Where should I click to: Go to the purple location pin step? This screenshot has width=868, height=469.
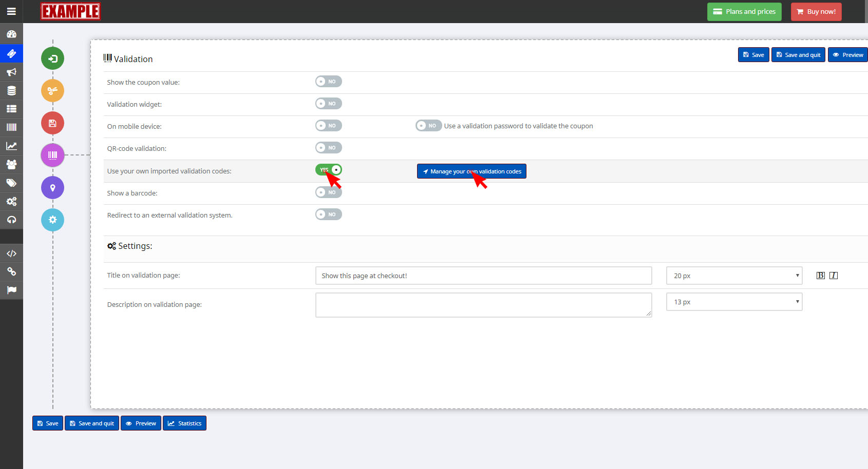(52, 188)
